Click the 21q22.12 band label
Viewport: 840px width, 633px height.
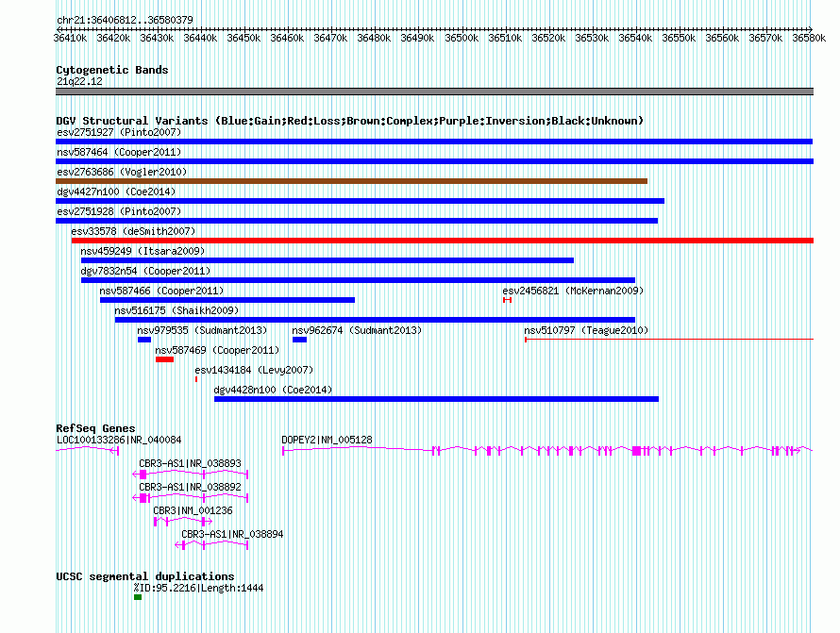coord(79,81)
